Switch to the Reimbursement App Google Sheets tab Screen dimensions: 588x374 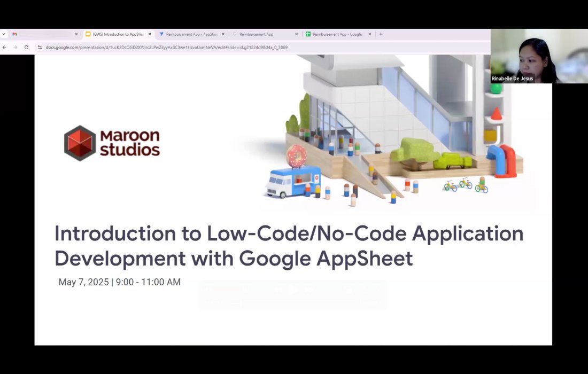(x=336, y=34)
